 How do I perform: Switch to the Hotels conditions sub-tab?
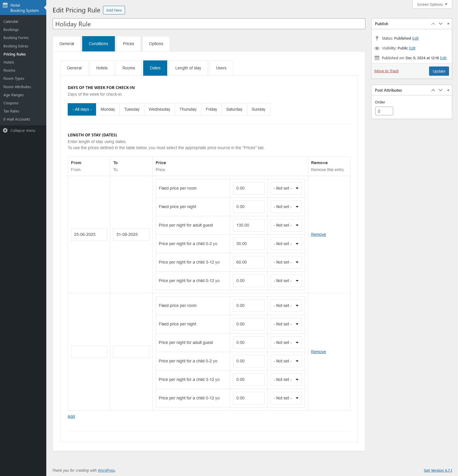[x=102, y=68]
